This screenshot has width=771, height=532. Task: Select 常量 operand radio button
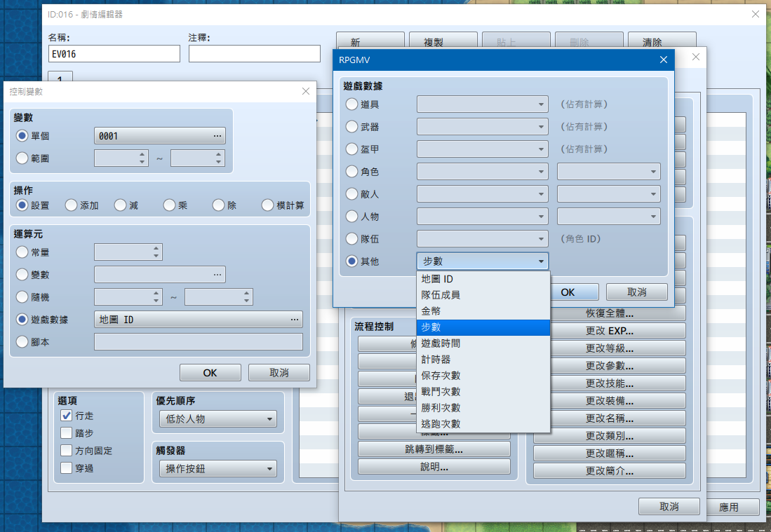(22, 252)
